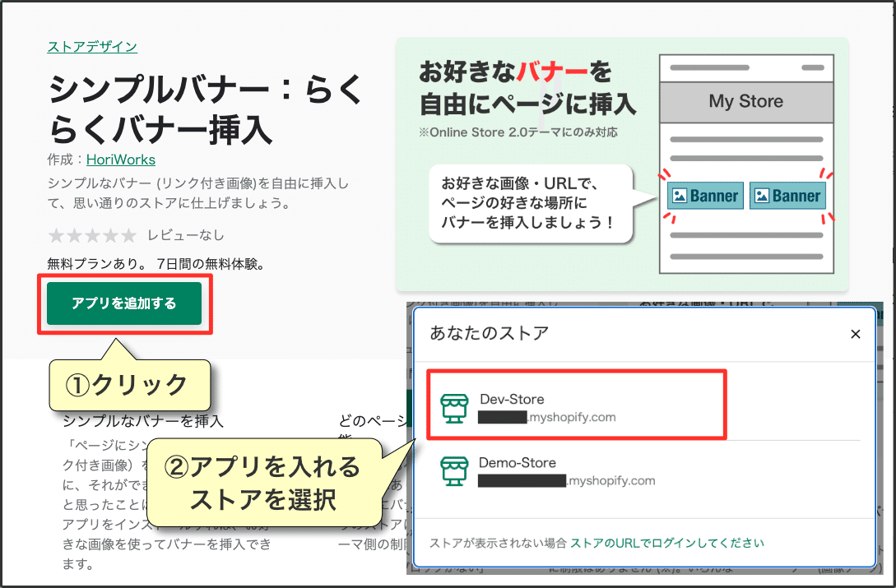Click the Dev-Store shop icon
896x588 pixels.
[454, 409]
